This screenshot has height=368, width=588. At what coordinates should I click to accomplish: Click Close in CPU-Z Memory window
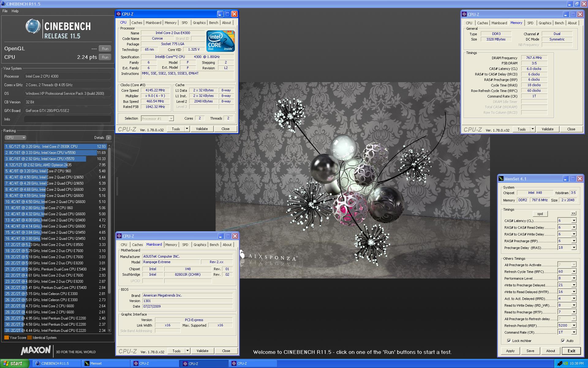click(x=571, y=129)
